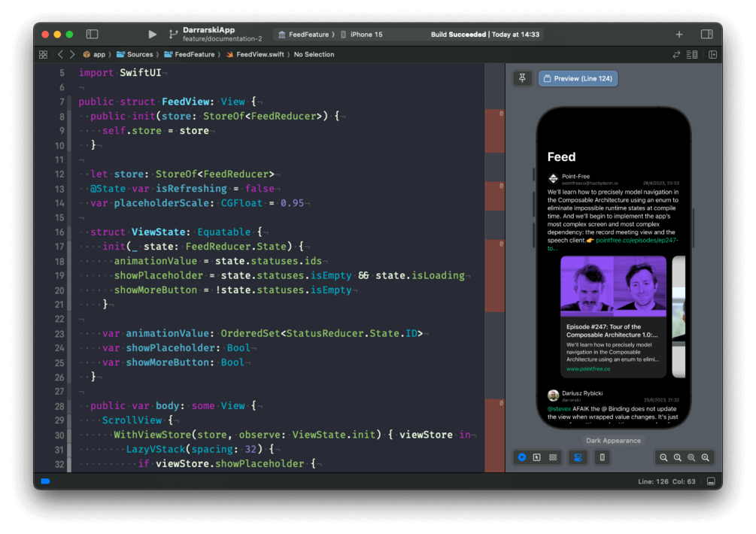Click the Episode #247 card thumbnail
Screen dimensions: 756x534
(613, 286)
